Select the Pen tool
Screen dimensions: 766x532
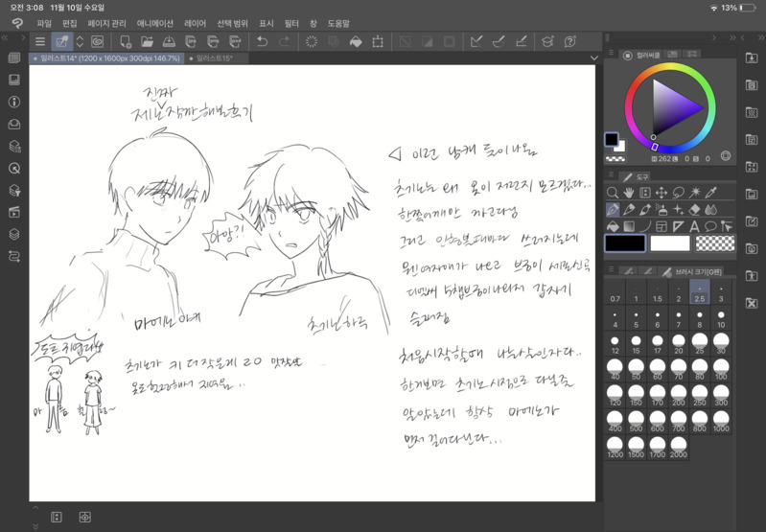[x=613, y=210]
